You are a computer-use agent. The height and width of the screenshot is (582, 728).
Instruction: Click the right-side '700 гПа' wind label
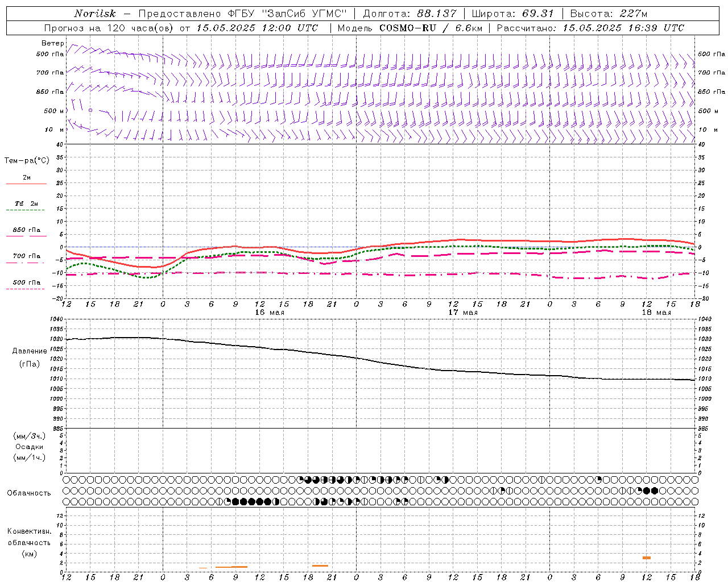(711, 73)
